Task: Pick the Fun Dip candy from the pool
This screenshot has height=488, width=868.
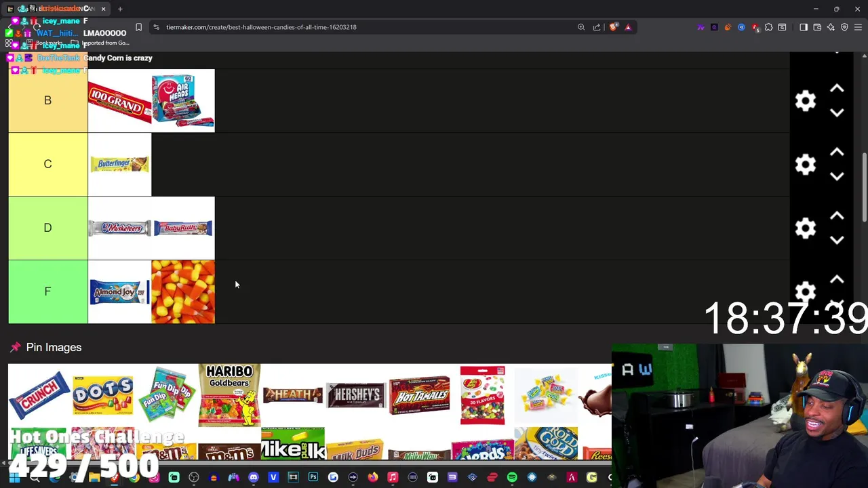Action: pyautogui.click(x=166, y=395)
